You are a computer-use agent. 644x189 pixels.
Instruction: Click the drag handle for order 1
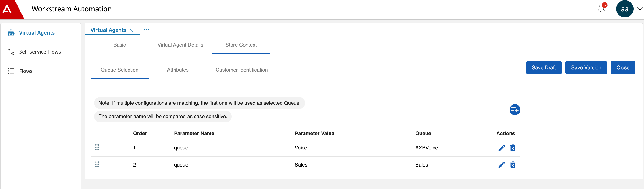tap(97, 147)
